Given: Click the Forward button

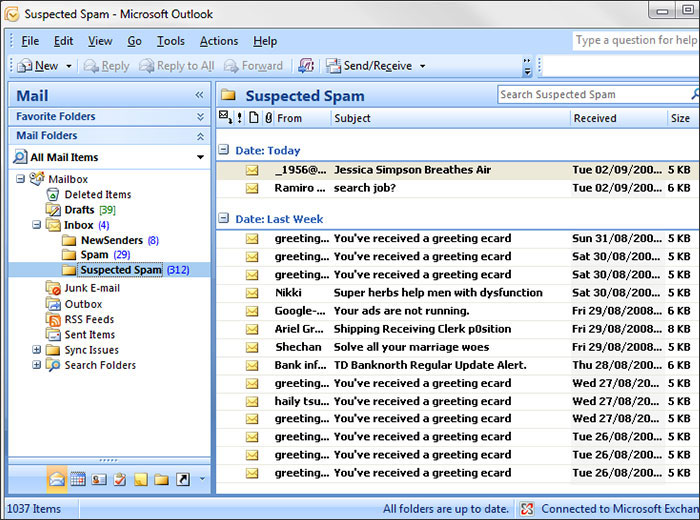Looking at the screenshot, I should [254, 66].
